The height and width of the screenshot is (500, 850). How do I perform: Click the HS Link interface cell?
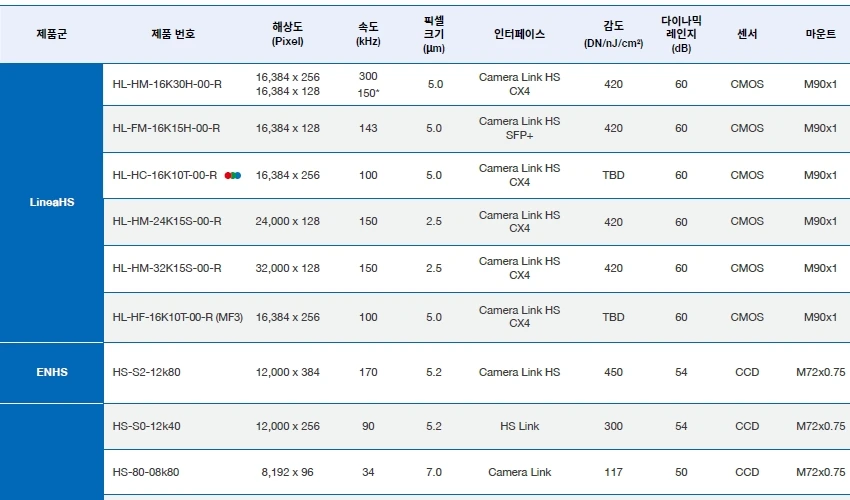point(519,426)
